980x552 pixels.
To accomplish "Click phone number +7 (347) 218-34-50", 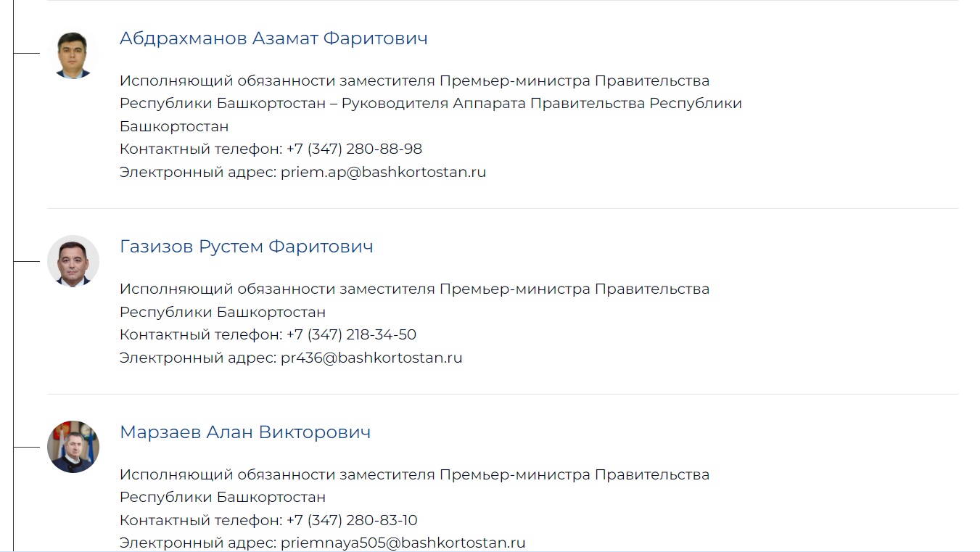I will click(x=351, y=335).
